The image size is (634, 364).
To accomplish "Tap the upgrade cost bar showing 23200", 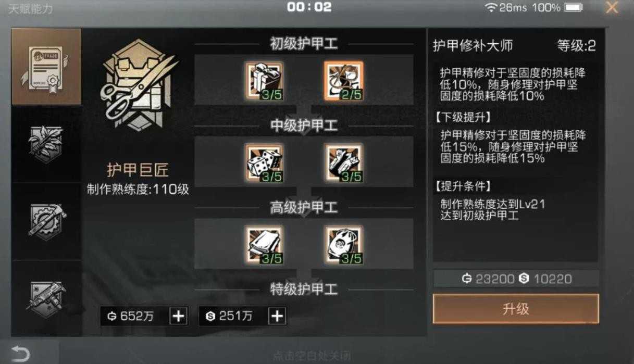I will tap(516, 279).
